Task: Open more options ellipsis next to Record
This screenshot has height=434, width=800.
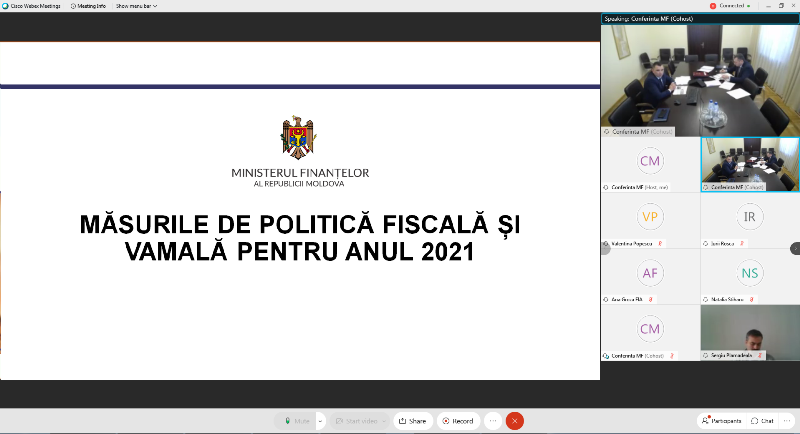Action: pyautogui.click(x=493, y=421)
